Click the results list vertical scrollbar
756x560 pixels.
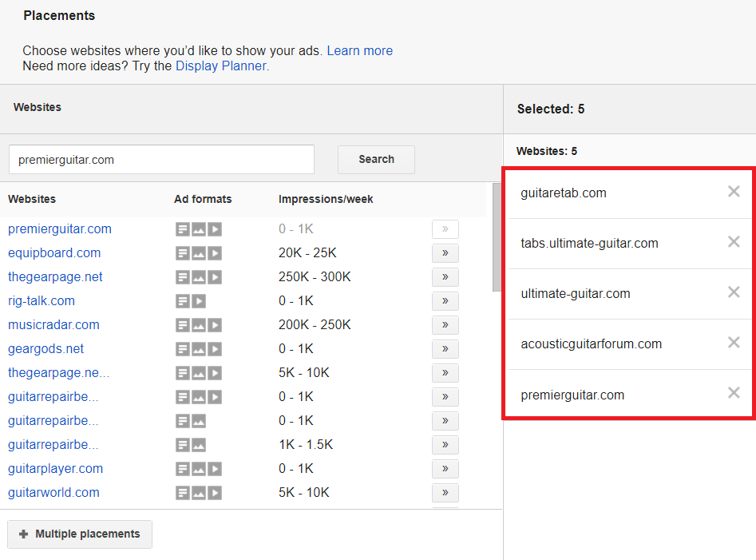tap(497, 237)
